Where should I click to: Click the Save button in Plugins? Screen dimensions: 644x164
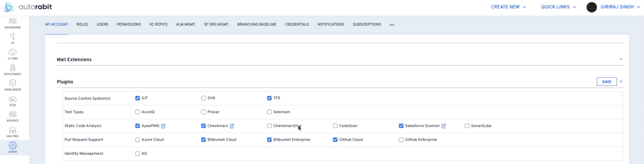(x=607, y=82)
